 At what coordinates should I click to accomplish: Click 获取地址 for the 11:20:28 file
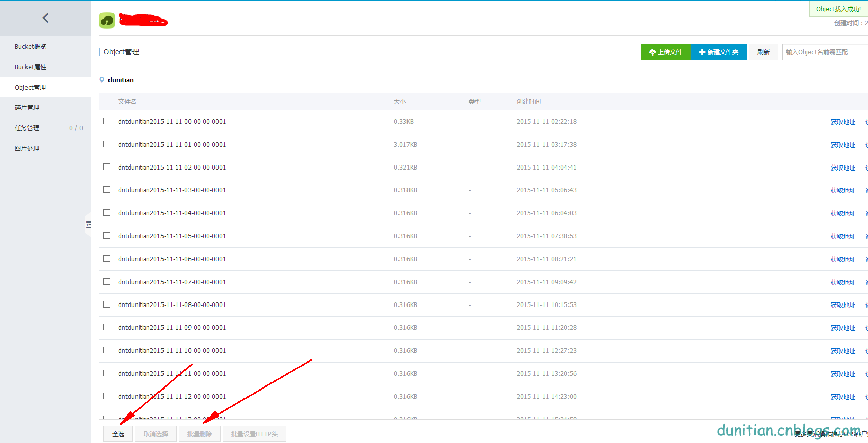(843, 328)
